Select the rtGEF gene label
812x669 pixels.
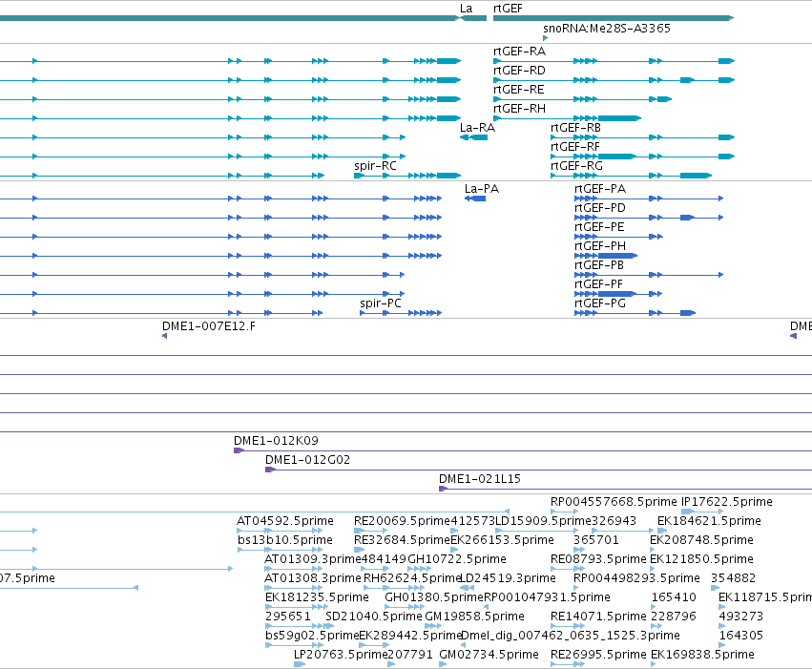point(508,9)
